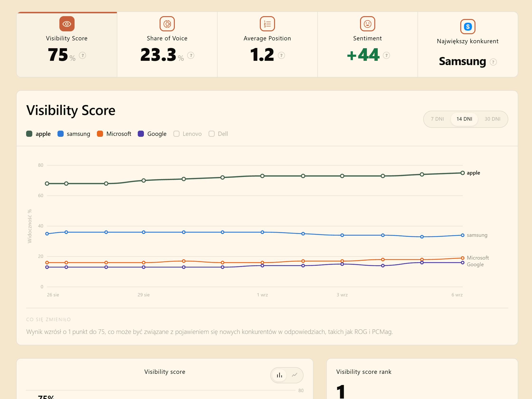This screenshot has width=532, height=399.
Task: Click Google data point at 6 wrz
Action: pos(462,263)
